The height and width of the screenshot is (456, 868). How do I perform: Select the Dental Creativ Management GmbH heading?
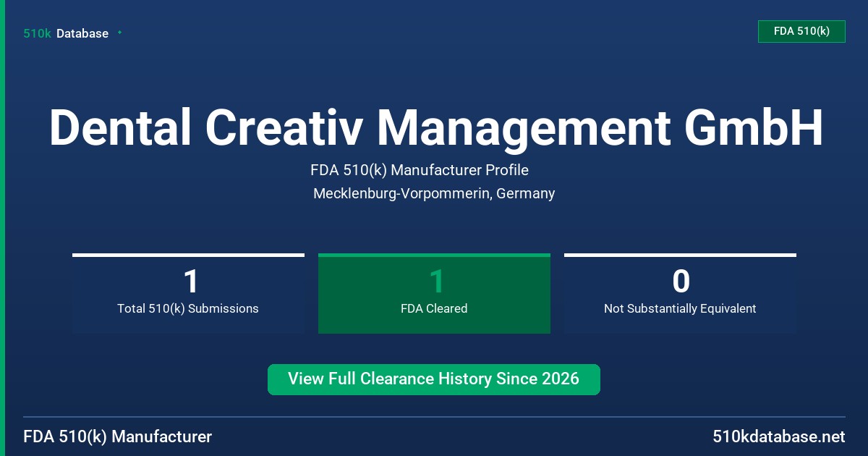pos(436,127)
